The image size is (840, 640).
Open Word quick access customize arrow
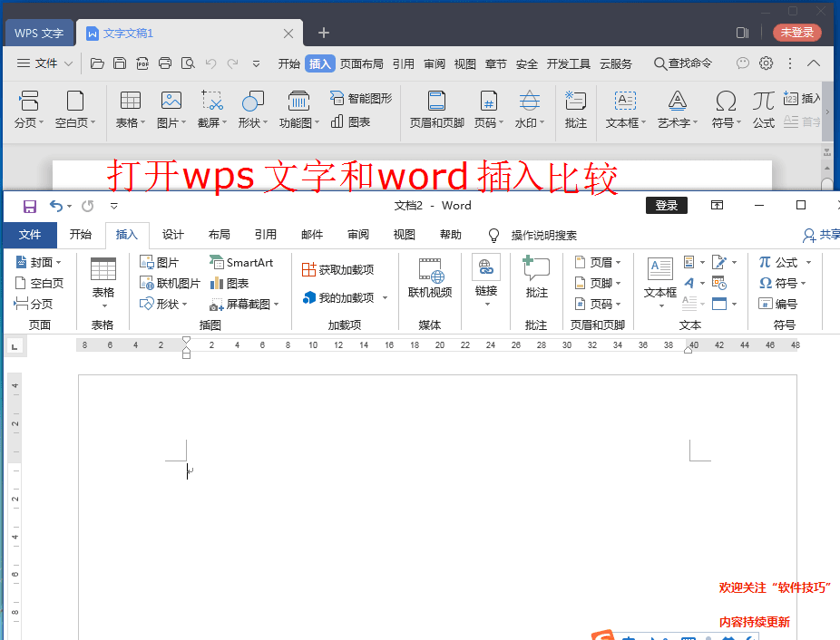[114, 206]
